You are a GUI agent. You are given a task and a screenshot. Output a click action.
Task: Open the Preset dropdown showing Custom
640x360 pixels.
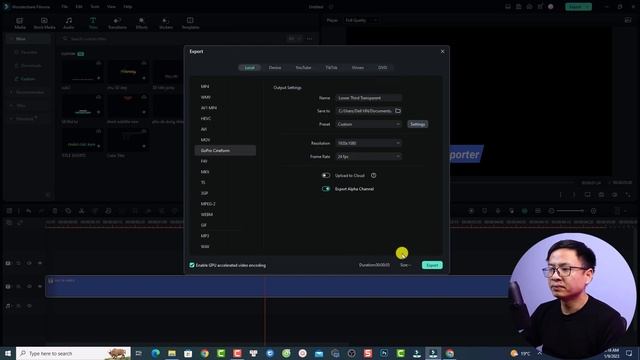[x=369, y=124]
